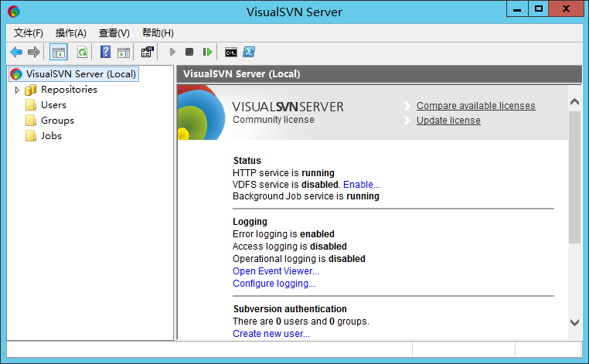The image size is (589, 364).
Task: Click the Groups folder icon
Action: coord(31,121)
